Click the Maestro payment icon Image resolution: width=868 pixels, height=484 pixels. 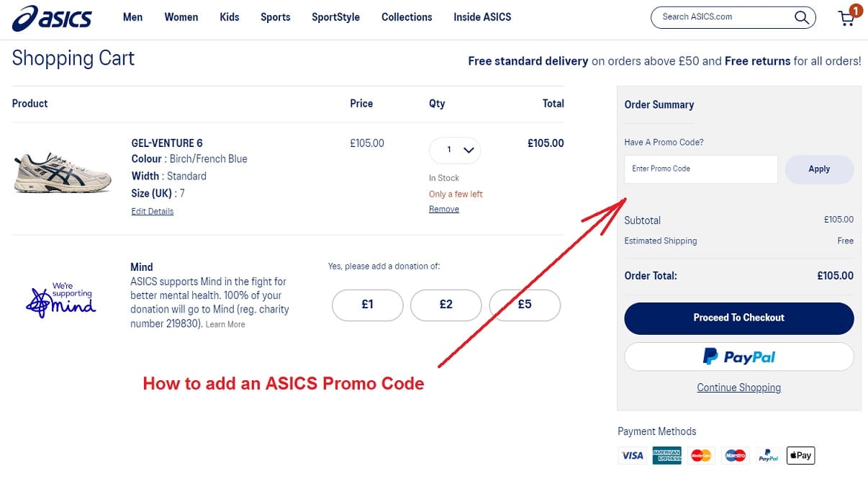pyautogui.click(x=734, y=455)
